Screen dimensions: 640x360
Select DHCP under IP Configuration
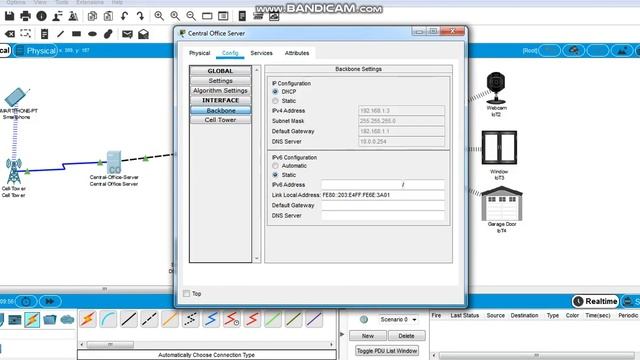coord(276,92)
